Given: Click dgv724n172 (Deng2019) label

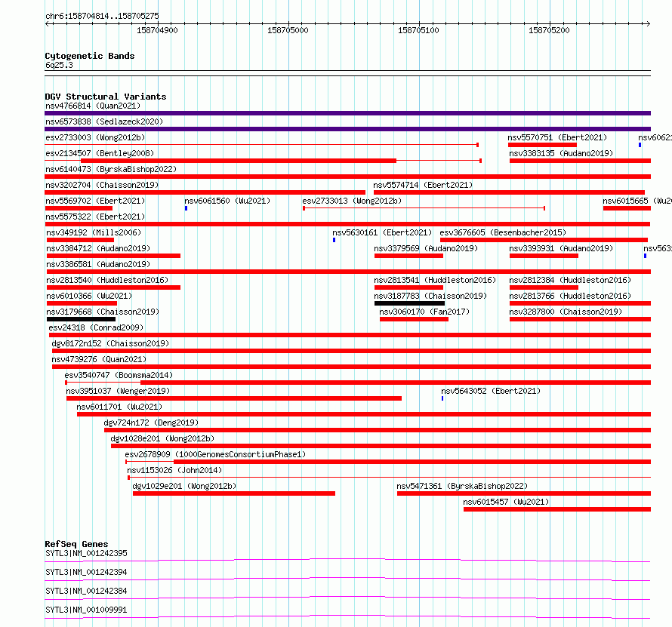Looking at the screenshot, I should pyautogui.click(x=151, y=423).
